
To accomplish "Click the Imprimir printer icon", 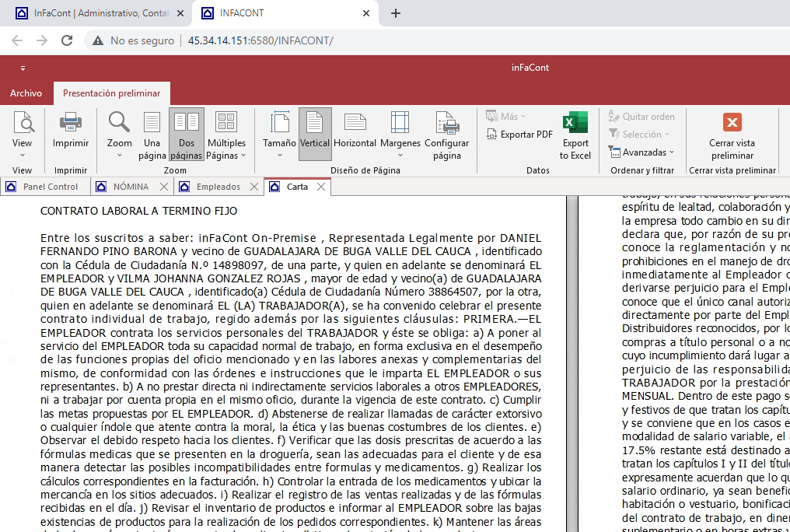I will [71, 122].
